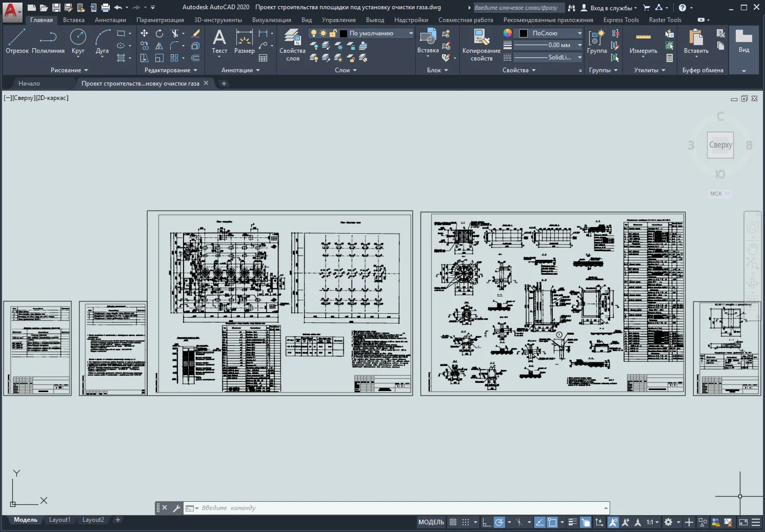Click [2D-каркас] visual style control
This screenshot has height=532, width=765.
(x=52, y=98)
